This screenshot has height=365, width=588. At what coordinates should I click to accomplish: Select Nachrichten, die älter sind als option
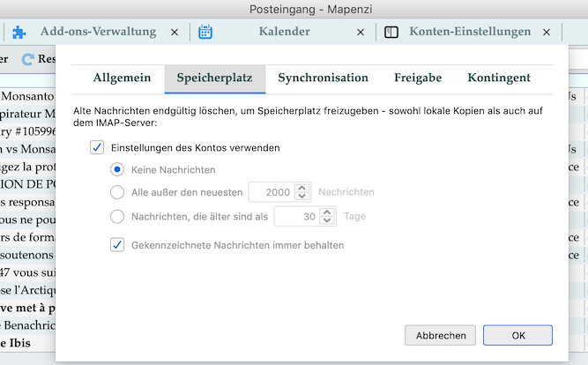point(117,217)
